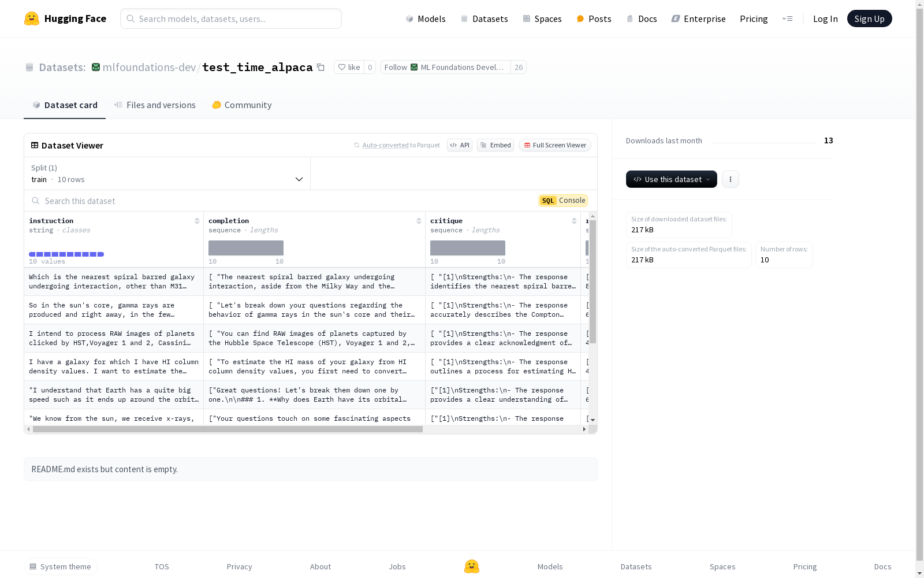This screenshot has height=578, width=924.
Task: Open the About footer link
Action: point(321,566)
